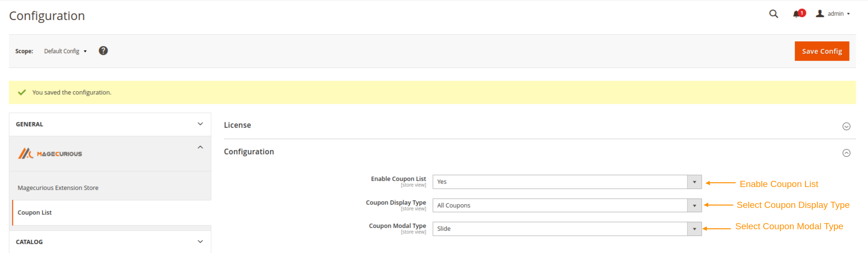The width and height of the screenshot is (868, 253).
Task: Click the Save Config button
Action: [822, 51]
